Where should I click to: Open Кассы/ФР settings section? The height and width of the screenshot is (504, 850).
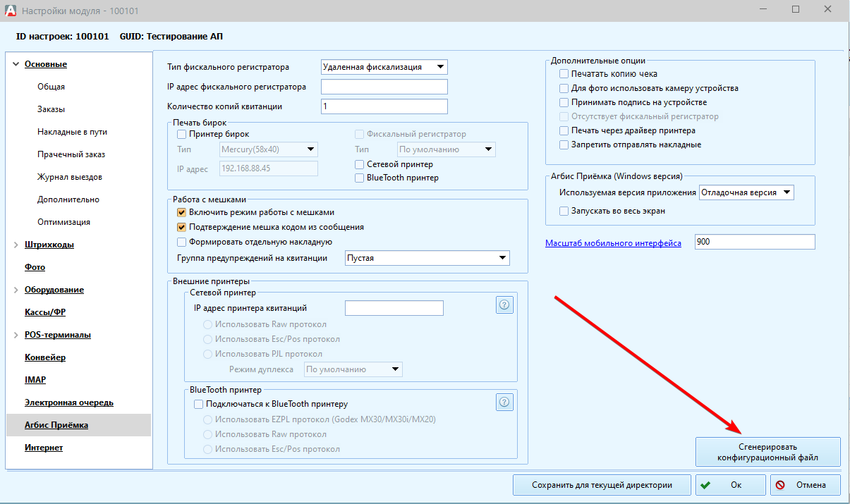point(45,312)
